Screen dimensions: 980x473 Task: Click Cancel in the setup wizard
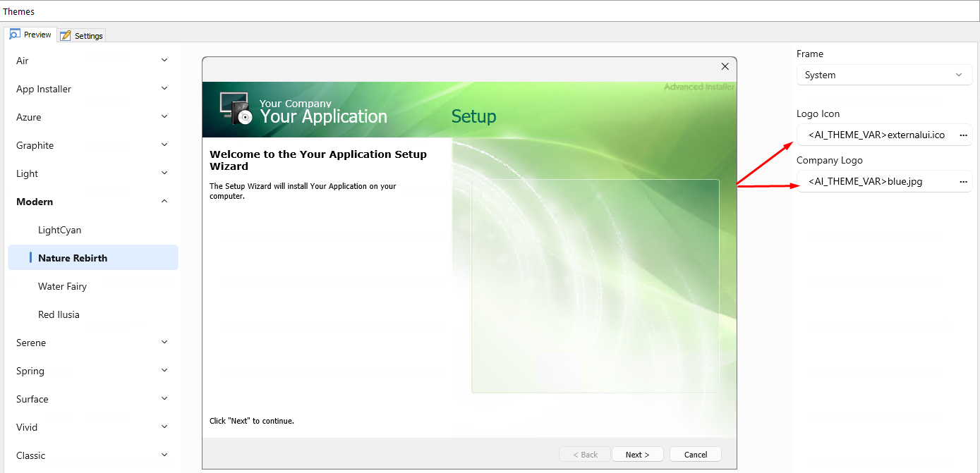(x=695, y=455)
